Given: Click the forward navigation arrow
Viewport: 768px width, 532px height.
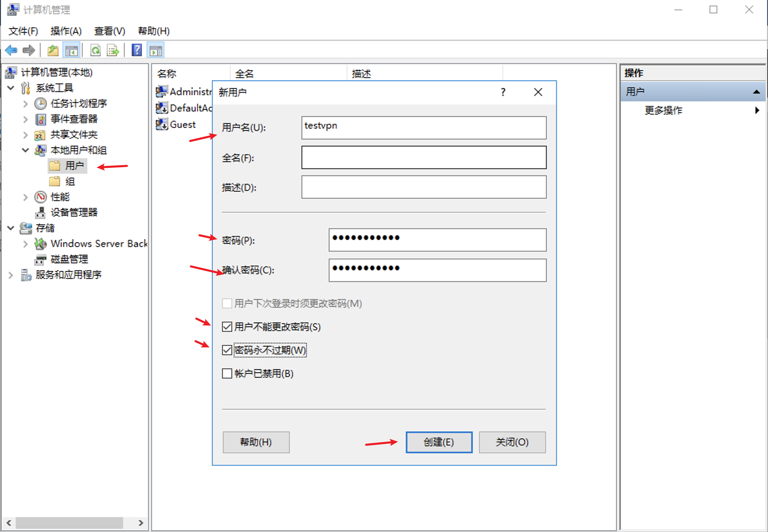Looking at the screenshot, I should point(29,51).
